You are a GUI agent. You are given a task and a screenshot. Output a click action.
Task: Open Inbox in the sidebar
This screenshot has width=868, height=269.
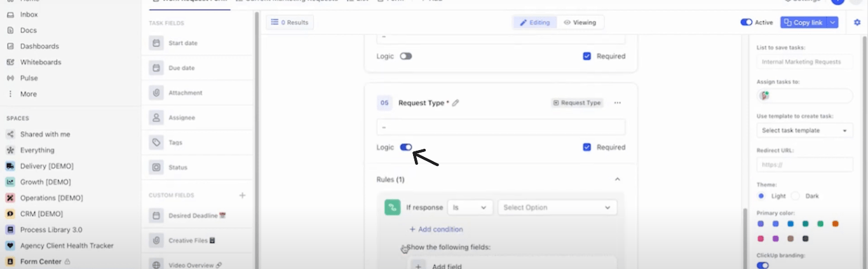pyautogui.click(x=29, y=14)
